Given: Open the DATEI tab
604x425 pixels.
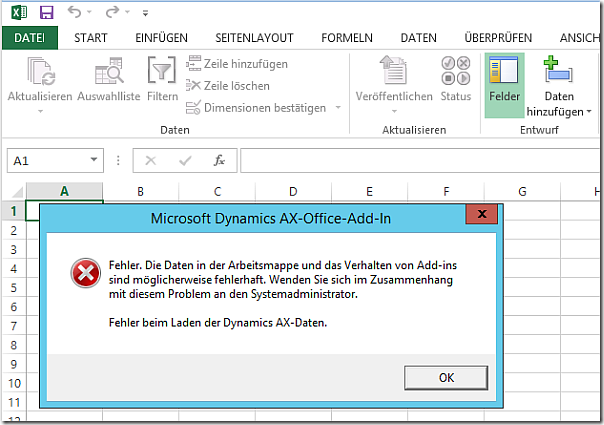Looking at the screenshot, I should 30,38.
